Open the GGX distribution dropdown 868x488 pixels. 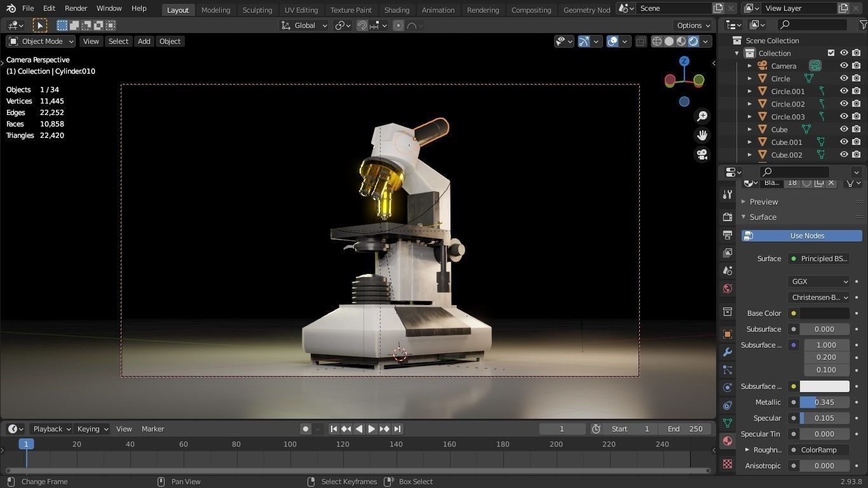pyautogui.click(x=818, y=281)
